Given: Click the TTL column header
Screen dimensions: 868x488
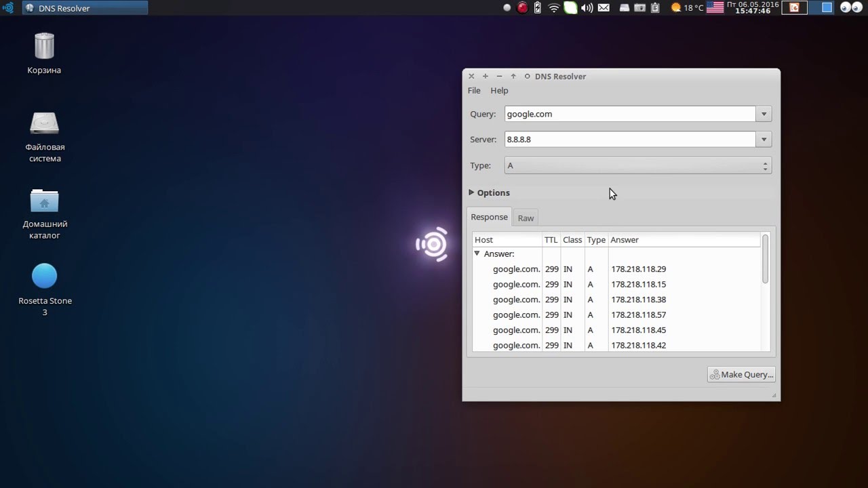Looking at the screenshot, I should [x=551, y=240].
